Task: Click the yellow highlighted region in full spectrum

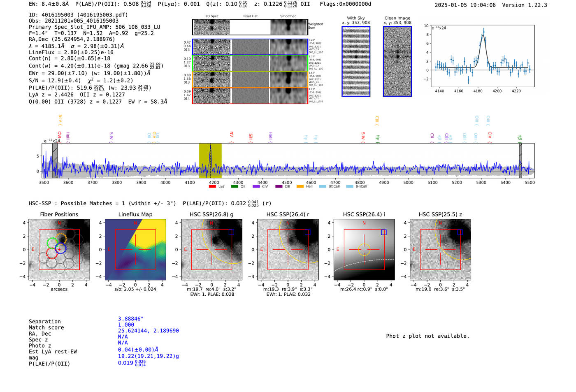Action: pos(210,160)
